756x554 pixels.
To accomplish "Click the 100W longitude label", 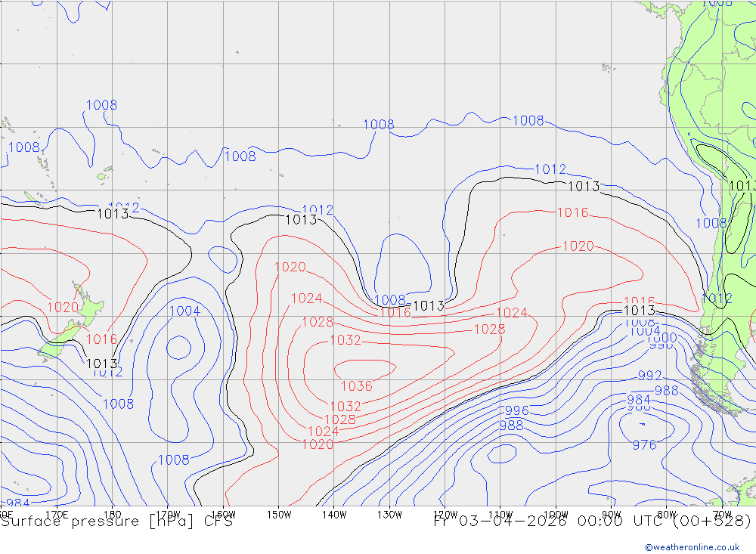I will click(x=556, y=515).
